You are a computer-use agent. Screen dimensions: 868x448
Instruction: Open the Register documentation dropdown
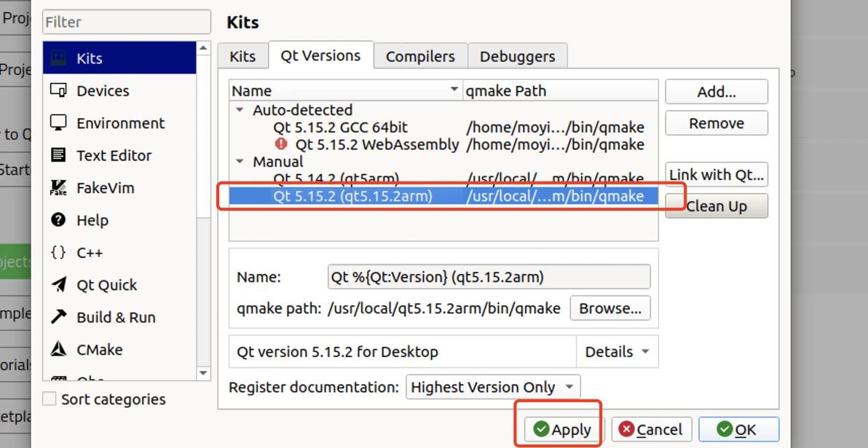(x=492, y=387)
